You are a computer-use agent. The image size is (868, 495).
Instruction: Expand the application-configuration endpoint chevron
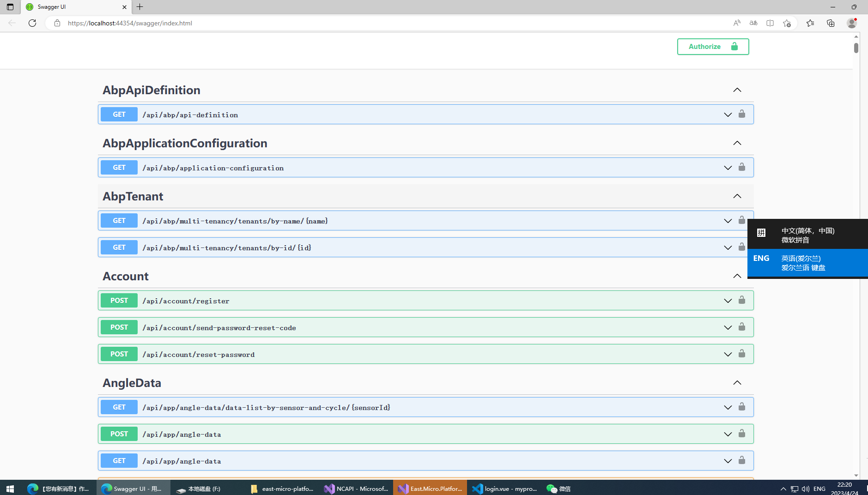tap(728, 168)
